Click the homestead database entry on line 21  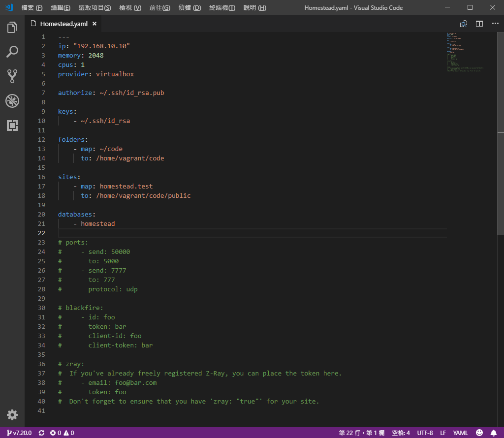(98, 223)
